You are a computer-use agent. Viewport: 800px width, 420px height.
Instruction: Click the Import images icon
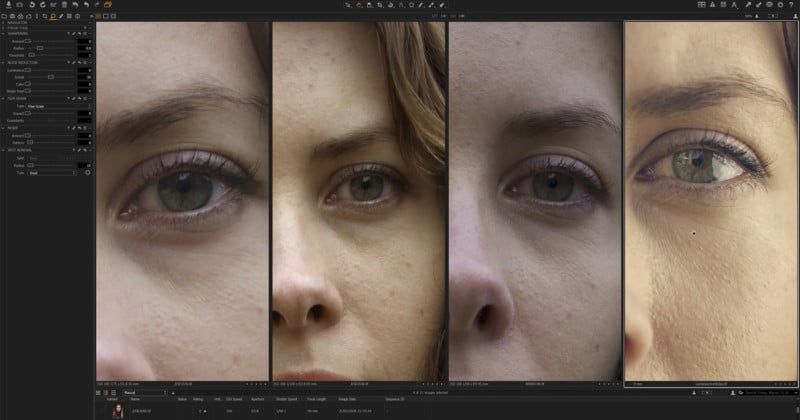tap(7, 5)
